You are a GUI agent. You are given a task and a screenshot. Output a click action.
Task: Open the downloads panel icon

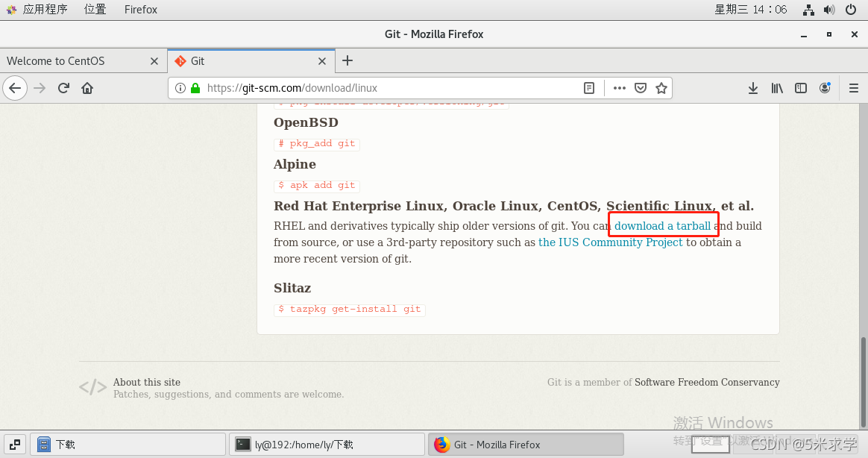pyautogui.click(x=752, y=87)
